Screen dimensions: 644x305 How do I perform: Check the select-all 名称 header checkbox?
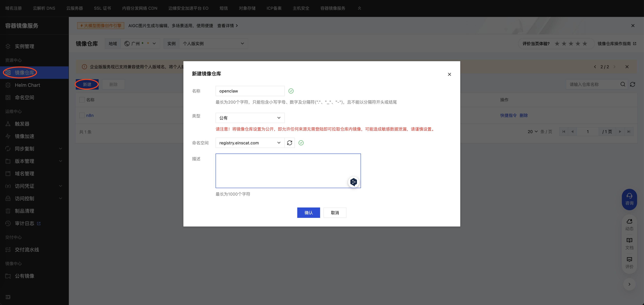coord(82,100)
